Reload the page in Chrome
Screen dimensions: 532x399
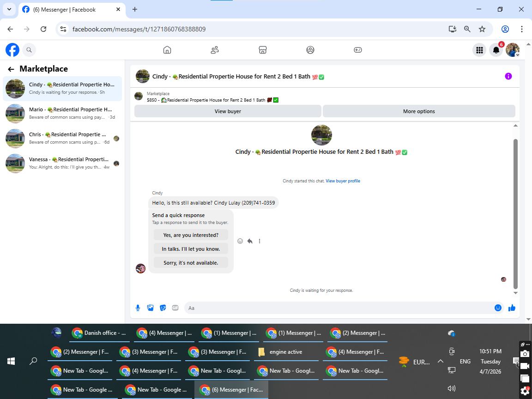(x=43, y=29)
